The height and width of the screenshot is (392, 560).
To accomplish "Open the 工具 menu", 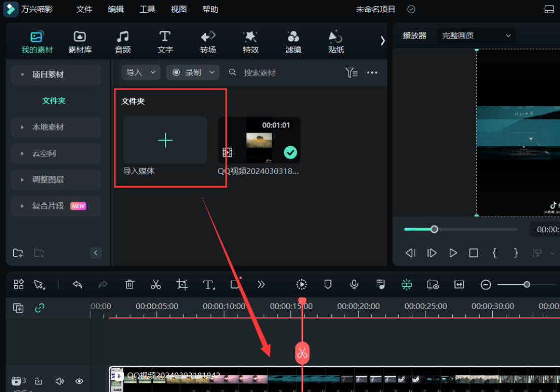I will point(147,9).
